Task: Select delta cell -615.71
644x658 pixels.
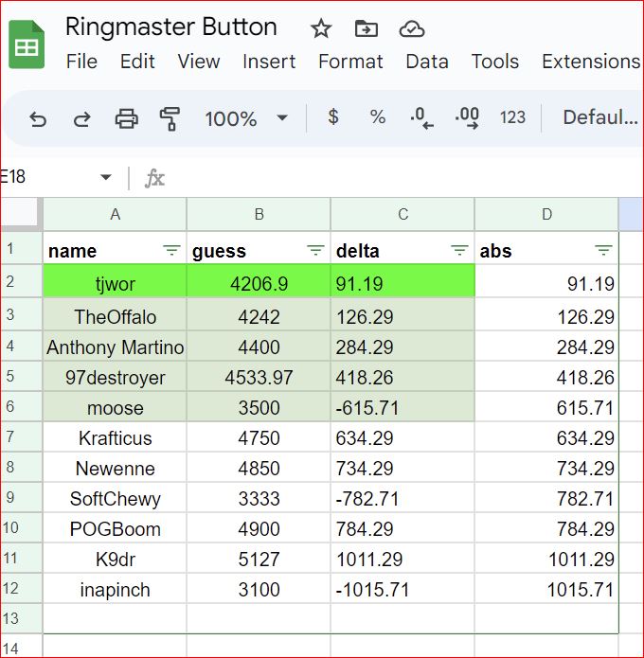Action: (x=403, y=407)
